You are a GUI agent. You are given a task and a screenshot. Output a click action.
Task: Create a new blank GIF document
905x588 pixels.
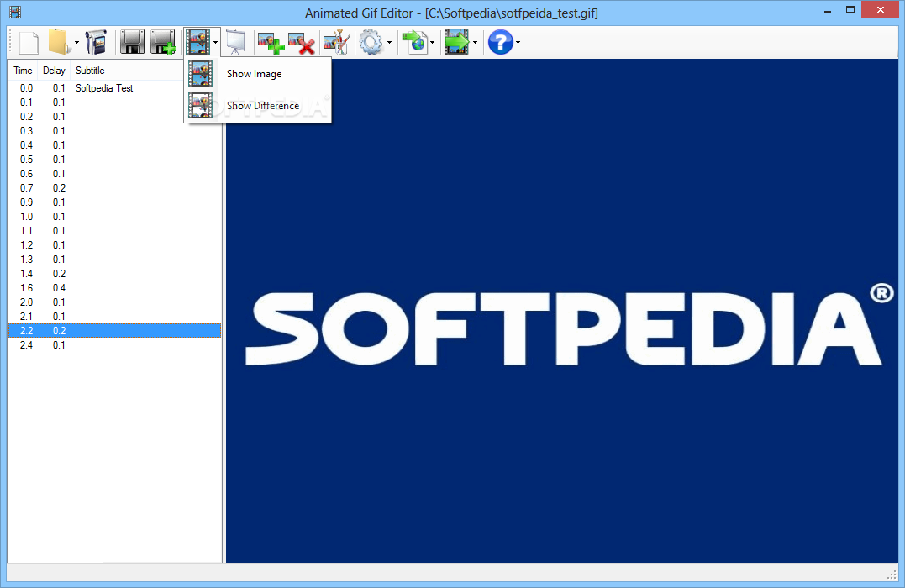[29, 42]
